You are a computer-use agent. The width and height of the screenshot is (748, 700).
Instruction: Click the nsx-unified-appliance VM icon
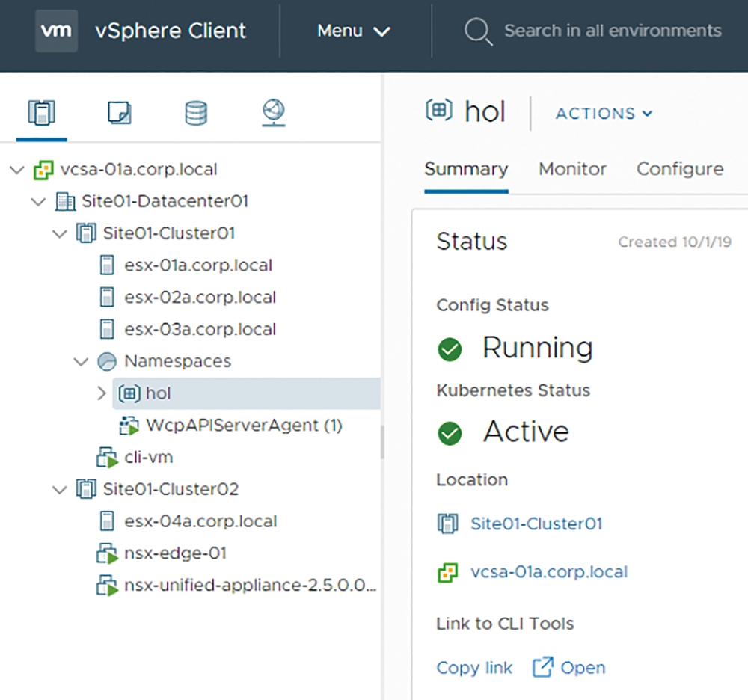tap(107, 586)
